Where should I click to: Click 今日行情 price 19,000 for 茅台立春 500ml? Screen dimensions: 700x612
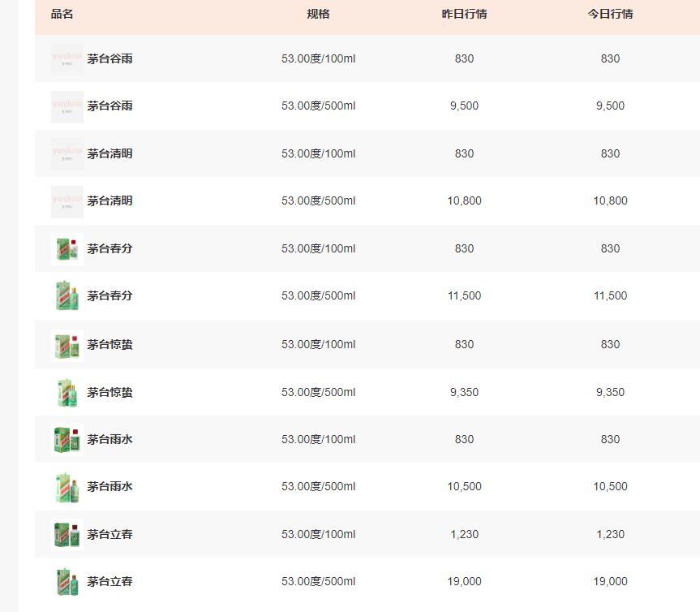610,582
